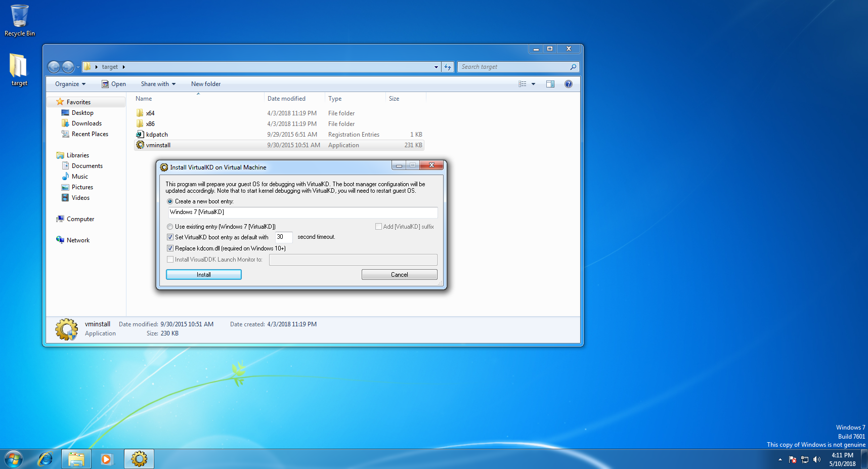Open Recent Places in Favorites

click(x=90, y=134)
